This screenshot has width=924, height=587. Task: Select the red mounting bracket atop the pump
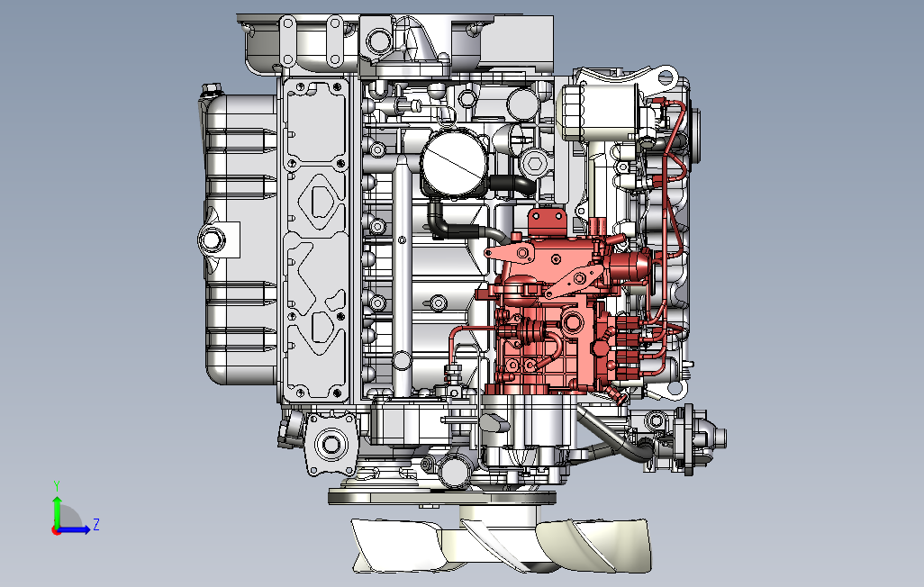point(547,221)
